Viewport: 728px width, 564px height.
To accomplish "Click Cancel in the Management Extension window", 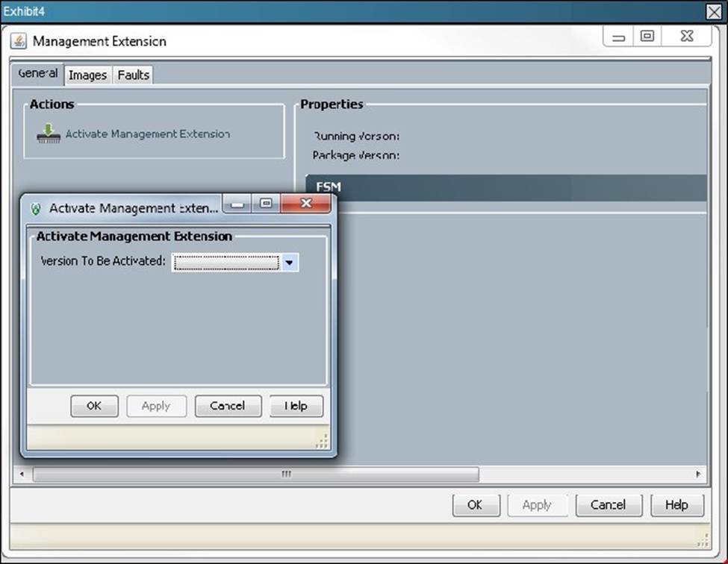I will pos(609,504).
